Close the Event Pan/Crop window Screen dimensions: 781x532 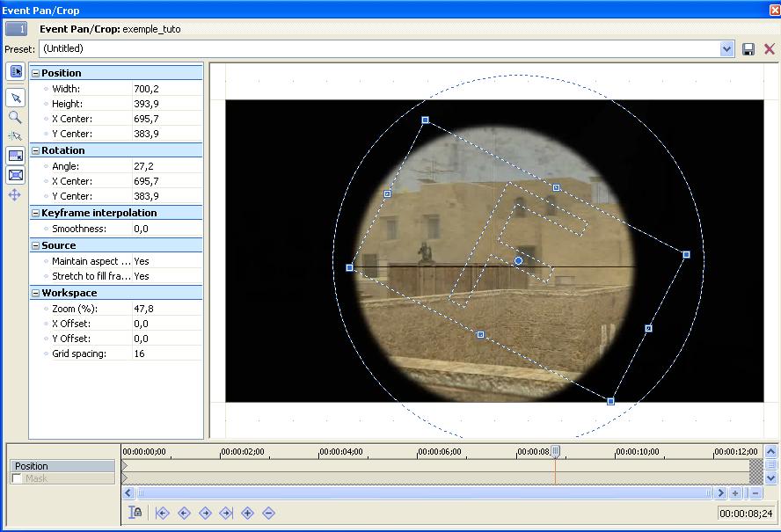coord(775,10)
